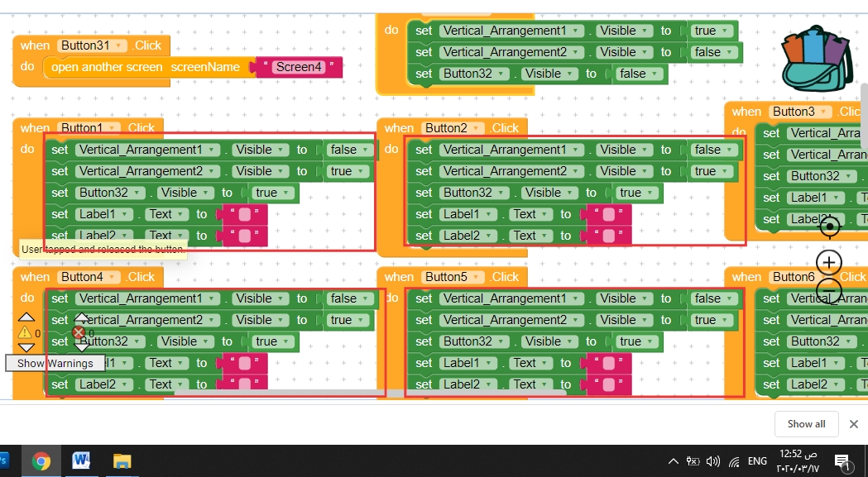The height and width of the screenshot is (477, 868).
Task: Click the Screen4 text block field
Action: tap(299, 67)
